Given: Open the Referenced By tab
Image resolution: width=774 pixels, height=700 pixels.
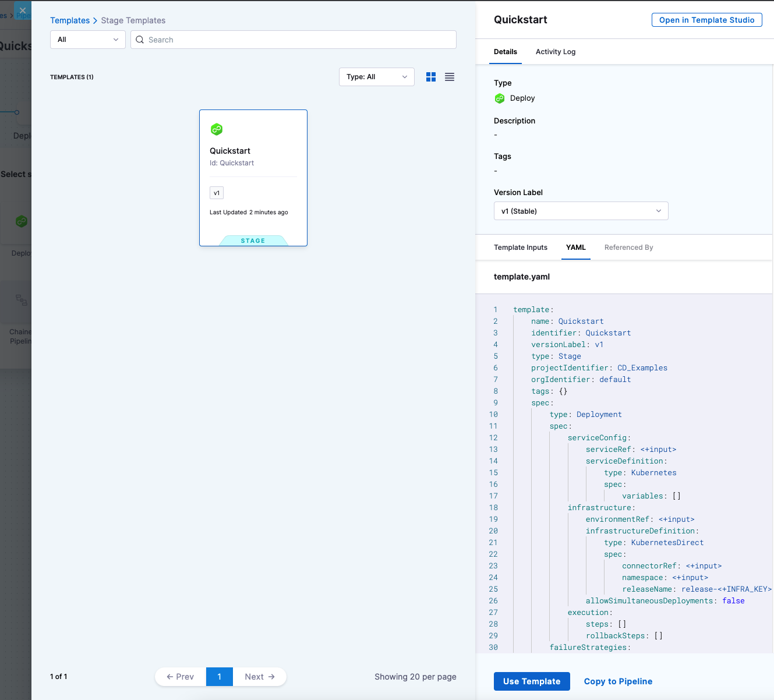Looking at the screenshot, I should [628, 248].
